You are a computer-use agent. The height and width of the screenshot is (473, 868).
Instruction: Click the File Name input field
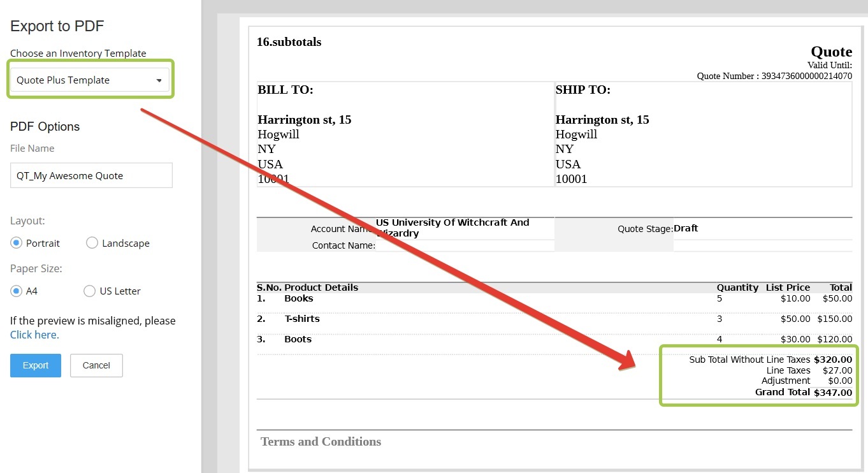point(91,175)
